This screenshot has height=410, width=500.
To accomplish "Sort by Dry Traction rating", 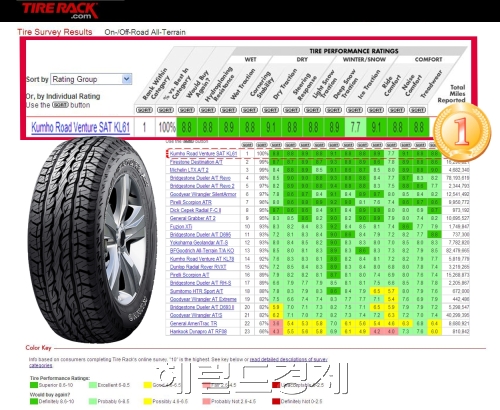I will pyautogui.click(x=270, y=110).
